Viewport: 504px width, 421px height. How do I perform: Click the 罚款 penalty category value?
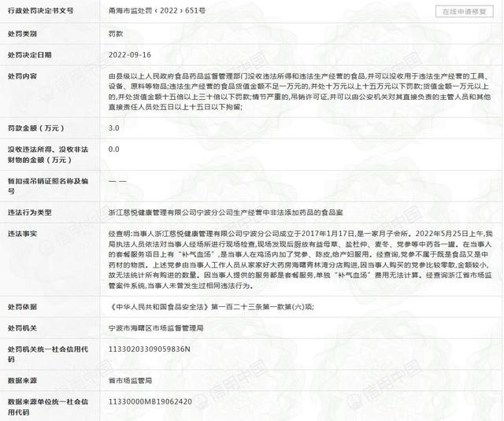coord(116,35)
